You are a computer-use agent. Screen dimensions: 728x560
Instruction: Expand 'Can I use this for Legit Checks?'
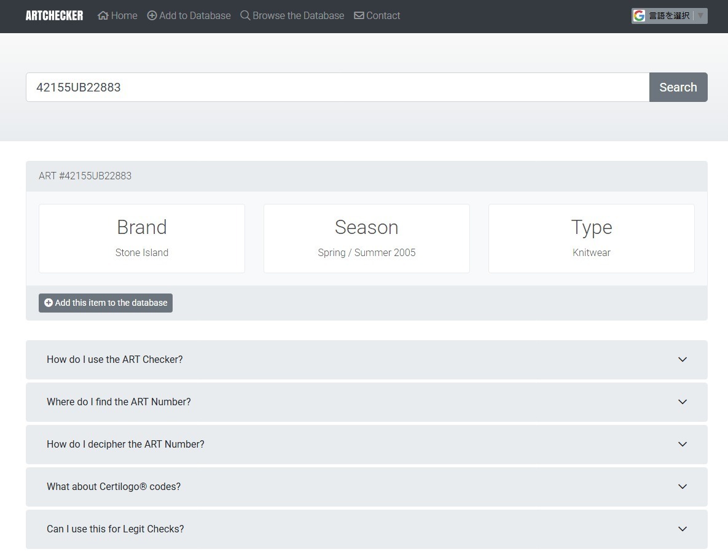pos(115,529)
